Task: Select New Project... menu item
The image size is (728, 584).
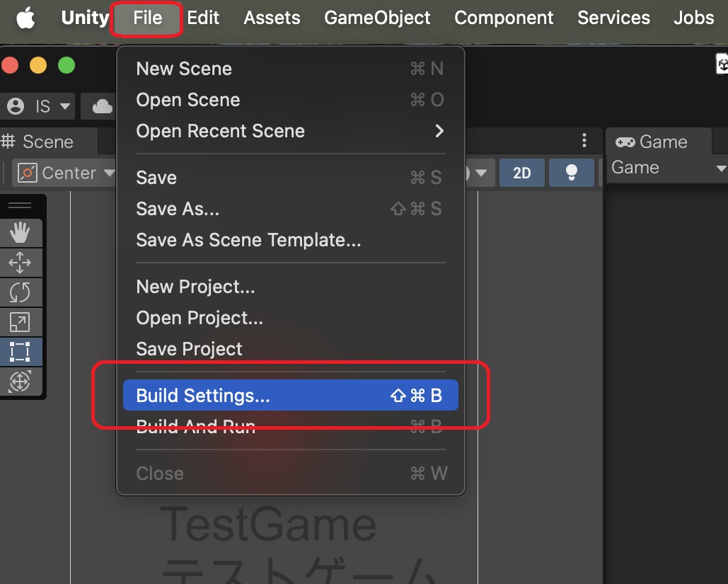Action: (290, 287)
